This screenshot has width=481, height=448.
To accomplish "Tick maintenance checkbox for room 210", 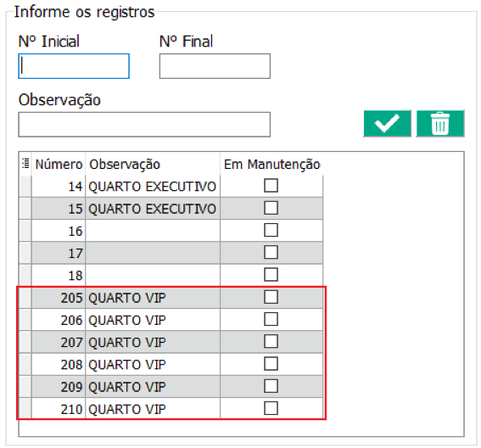I will pyautogui.click(x=271, y=408).
